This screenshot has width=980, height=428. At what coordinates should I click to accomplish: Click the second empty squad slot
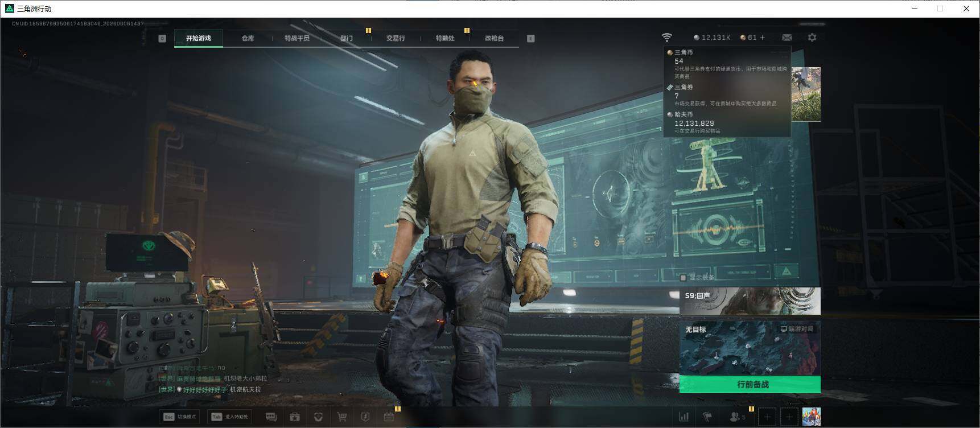pos(789,417)
